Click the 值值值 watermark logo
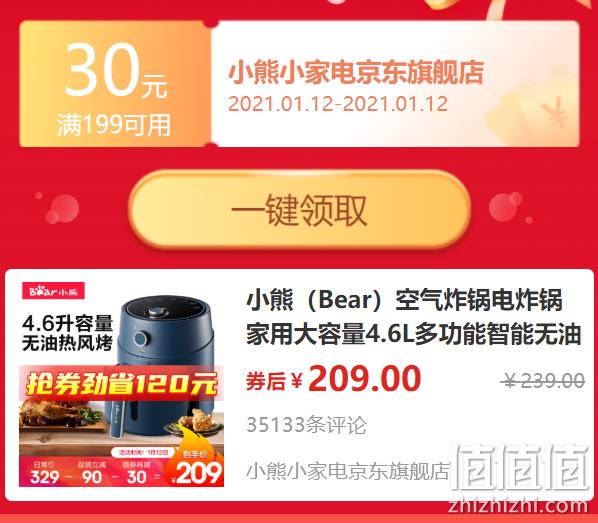Screen dimensions: 598x523 click(x=519, y=468)
